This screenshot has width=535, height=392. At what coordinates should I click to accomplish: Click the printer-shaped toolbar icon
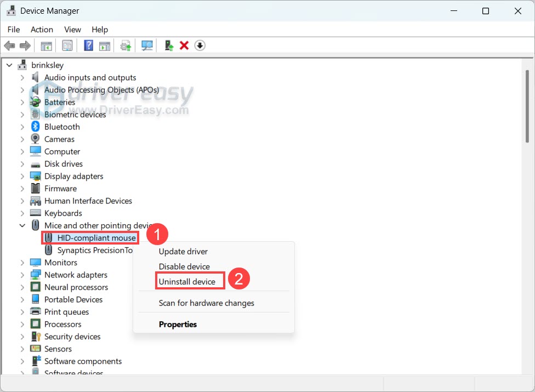[x=126, y=46]
